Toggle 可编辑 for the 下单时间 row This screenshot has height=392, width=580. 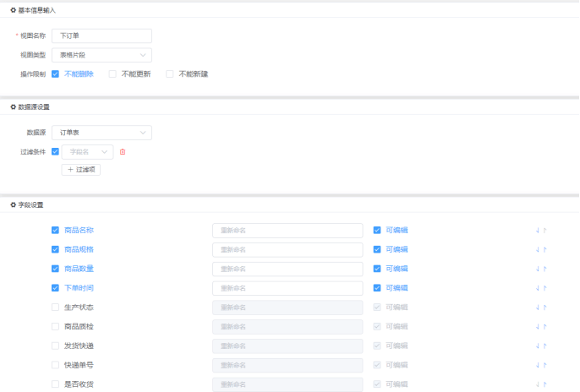(377, 288)
